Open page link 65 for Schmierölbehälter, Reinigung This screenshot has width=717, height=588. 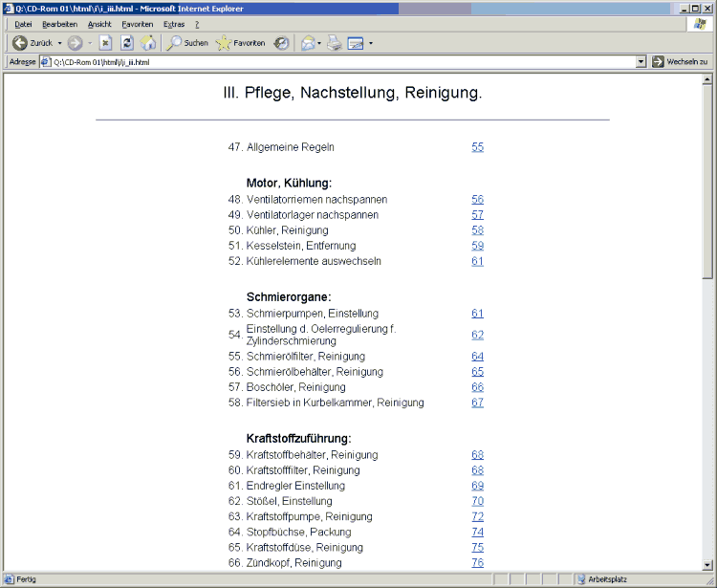click(x=477, y=372)
